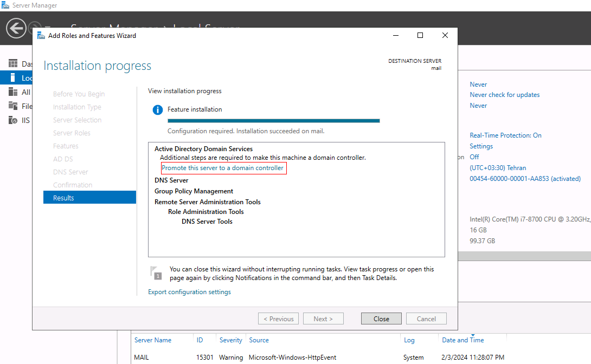This screenshot has height=364, width=591.
Task: Click Role Administration Tools in results list
Action: pyautogui.click(x=206, y=212)
